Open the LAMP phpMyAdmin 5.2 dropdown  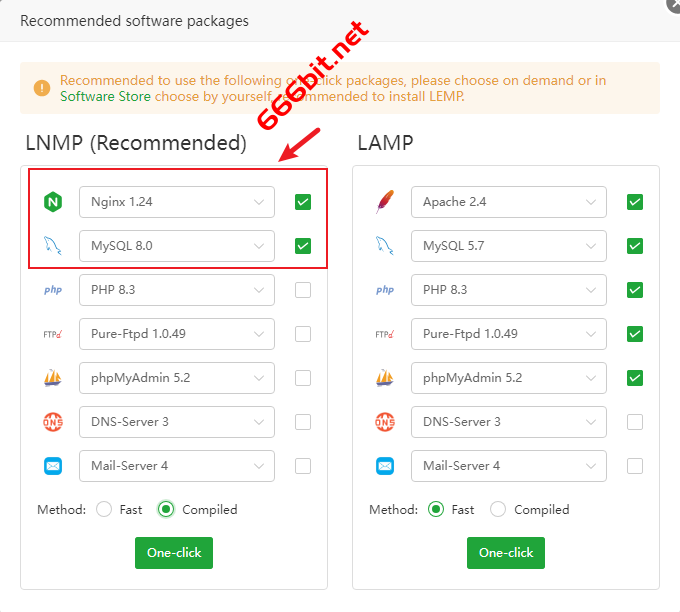(x=509, y=378)
